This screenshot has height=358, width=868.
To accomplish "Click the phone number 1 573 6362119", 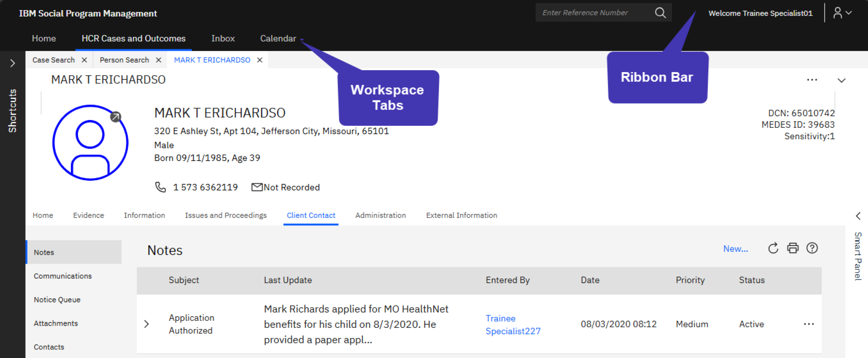I will tap(205, 187).
